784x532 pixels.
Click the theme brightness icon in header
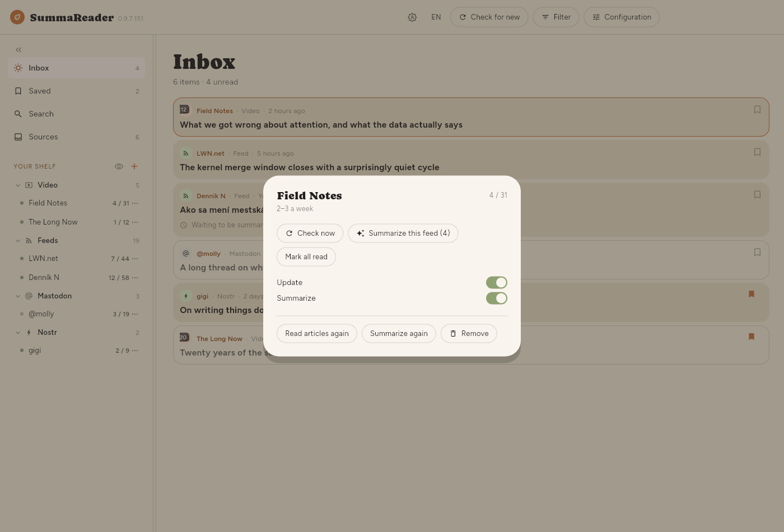coord(412,17)
